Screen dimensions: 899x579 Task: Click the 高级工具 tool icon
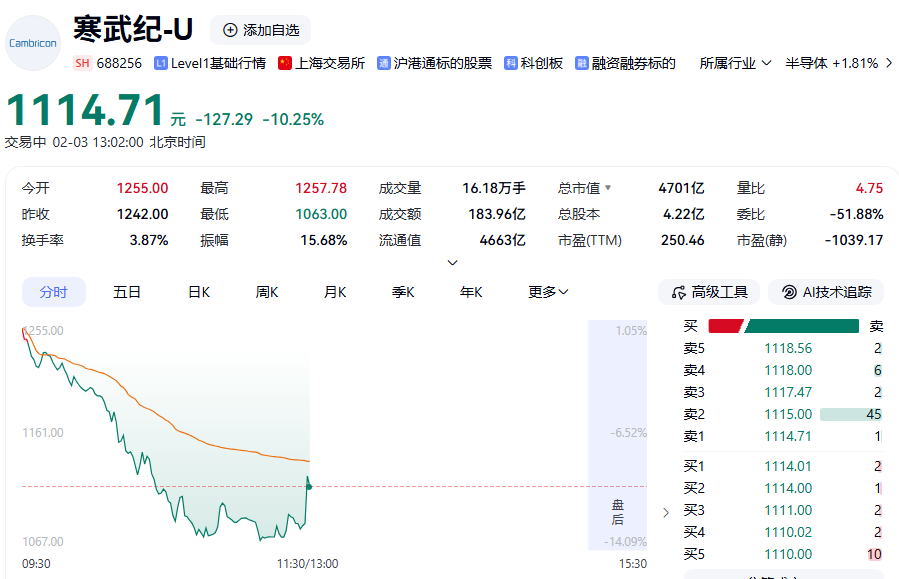(679, 292)
